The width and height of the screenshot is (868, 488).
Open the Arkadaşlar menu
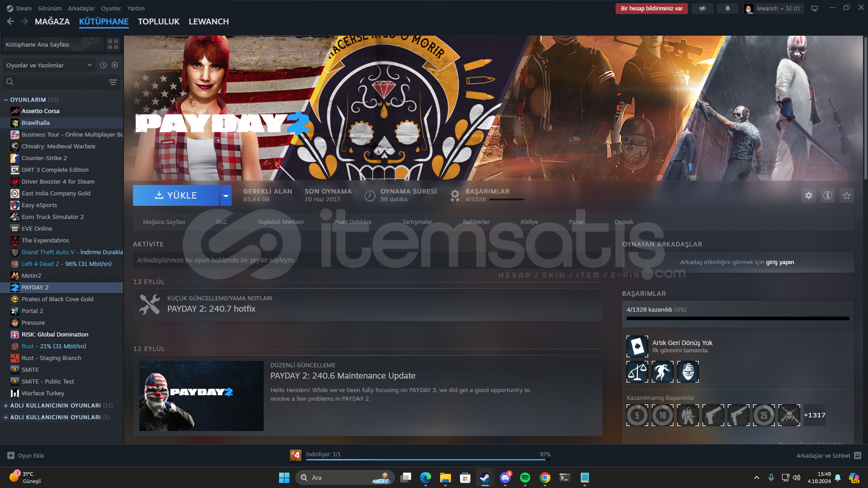point(81,9)
